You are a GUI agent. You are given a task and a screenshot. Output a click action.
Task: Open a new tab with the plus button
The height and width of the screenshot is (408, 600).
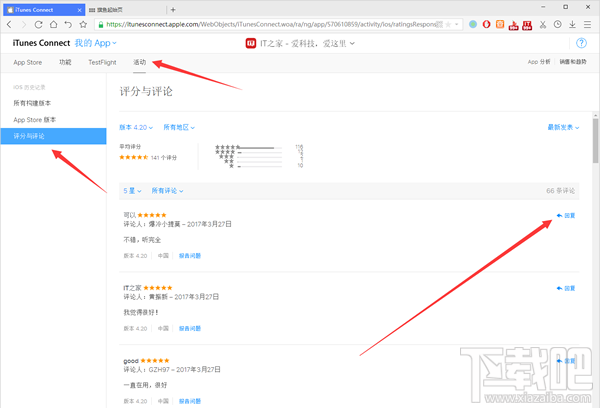173,10
